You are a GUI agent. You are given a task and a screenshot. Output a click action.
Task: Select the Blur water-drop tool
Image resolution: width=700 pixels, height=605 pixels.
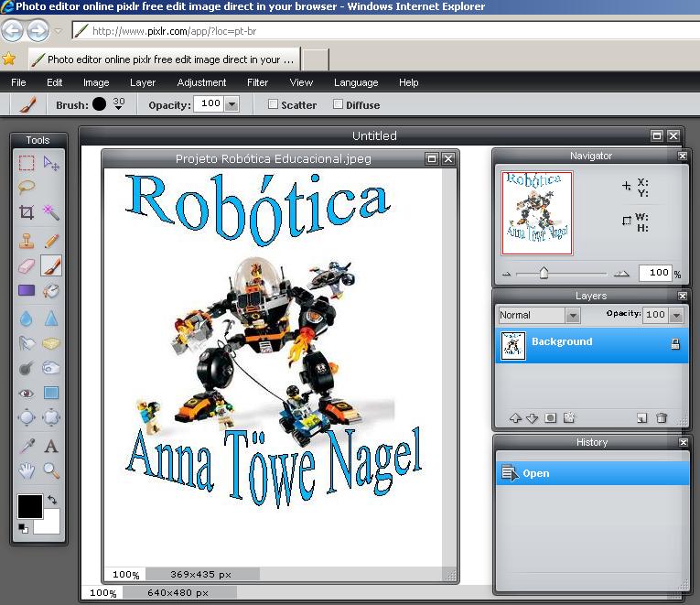27,319
